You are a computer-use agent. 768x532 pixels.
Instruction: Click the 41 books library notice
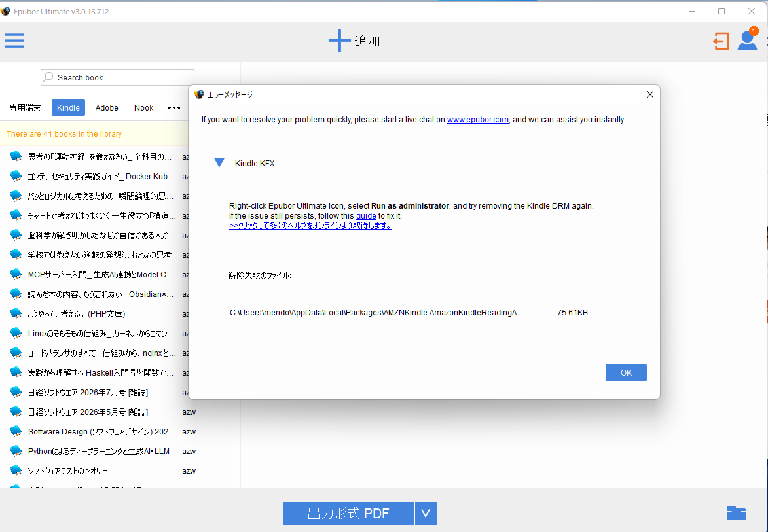(65, 133)
